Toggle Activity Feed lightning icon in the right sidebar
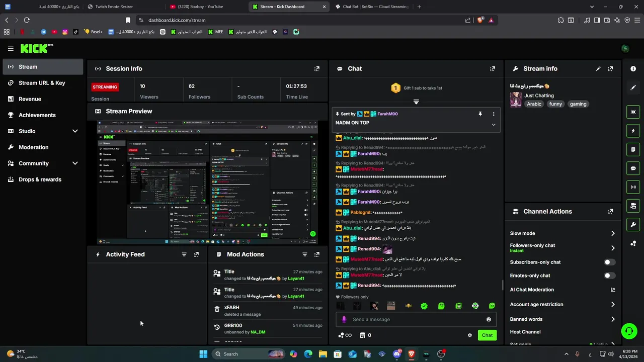The image size is (644, 362). [633, 131]
